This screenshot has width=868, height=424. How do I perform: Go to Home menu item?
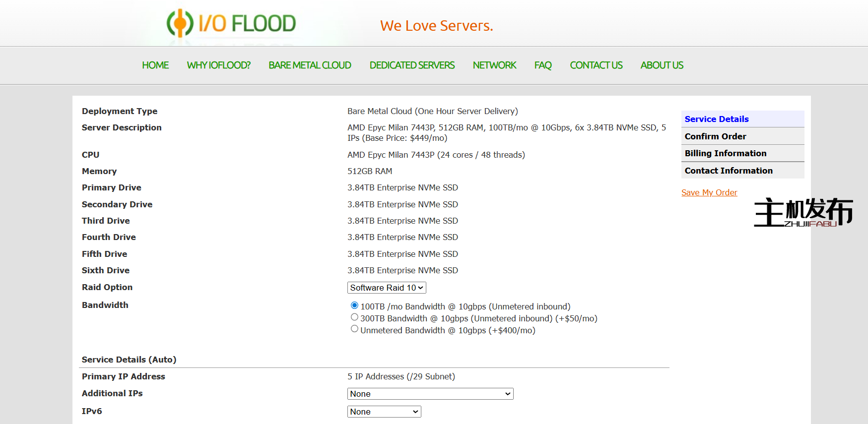point(155,65)
